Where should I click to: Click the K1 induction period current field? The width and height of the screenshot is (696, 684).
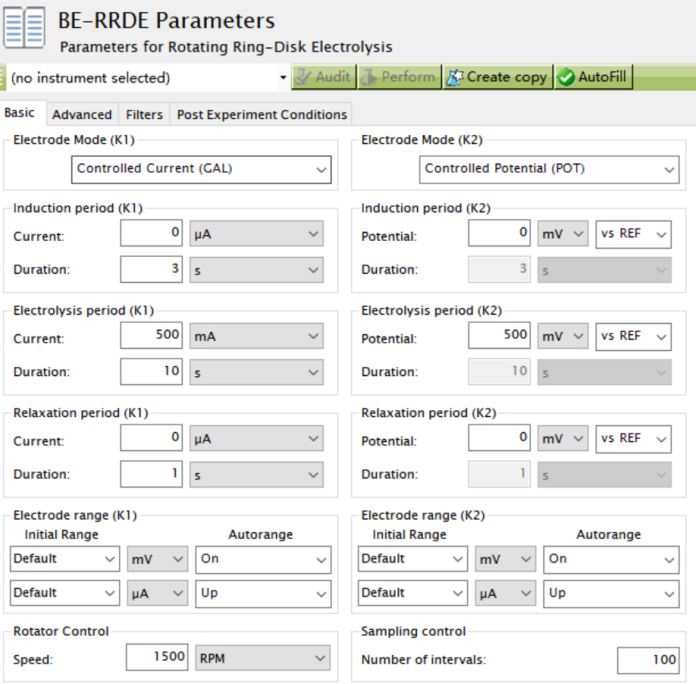(153, 234)
